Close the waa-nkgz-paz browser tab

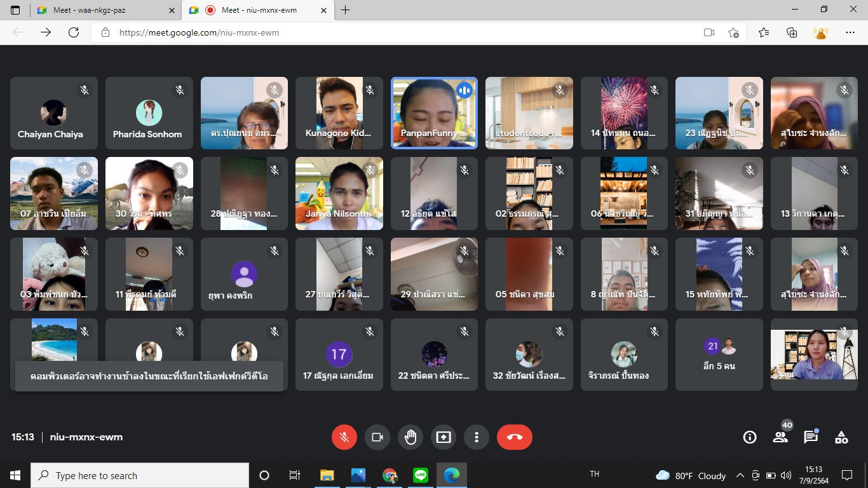pos(172,10)
